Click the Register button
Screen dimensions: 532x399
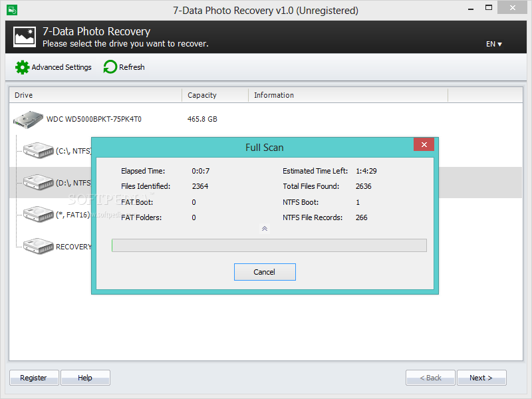pos(34,378)
